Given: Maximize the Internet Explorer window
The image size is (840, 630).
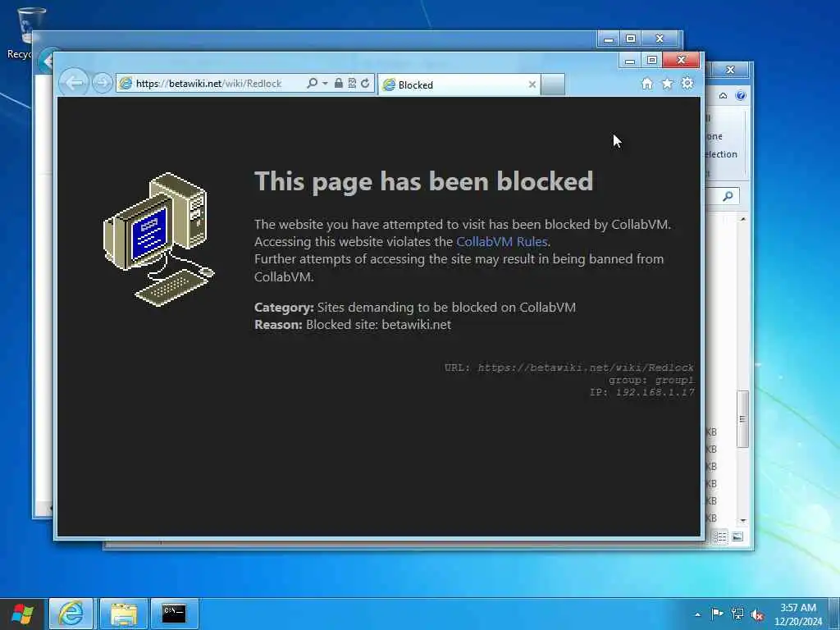Looking at the screenshot, I should [652, 60].
